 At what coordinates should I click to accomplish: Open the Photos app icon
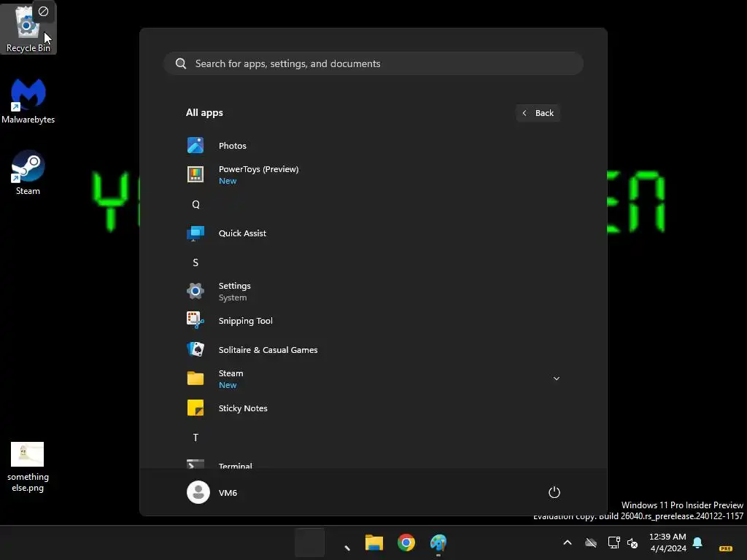pyautogui.click(x=196, y=145)
